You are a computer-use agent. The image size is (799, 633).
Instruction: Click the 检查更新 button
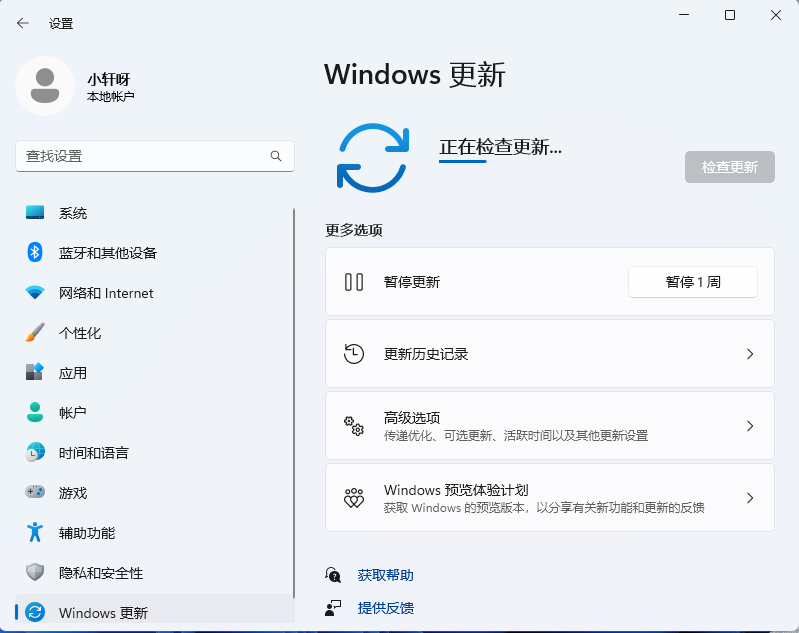(x=730, y=167)
